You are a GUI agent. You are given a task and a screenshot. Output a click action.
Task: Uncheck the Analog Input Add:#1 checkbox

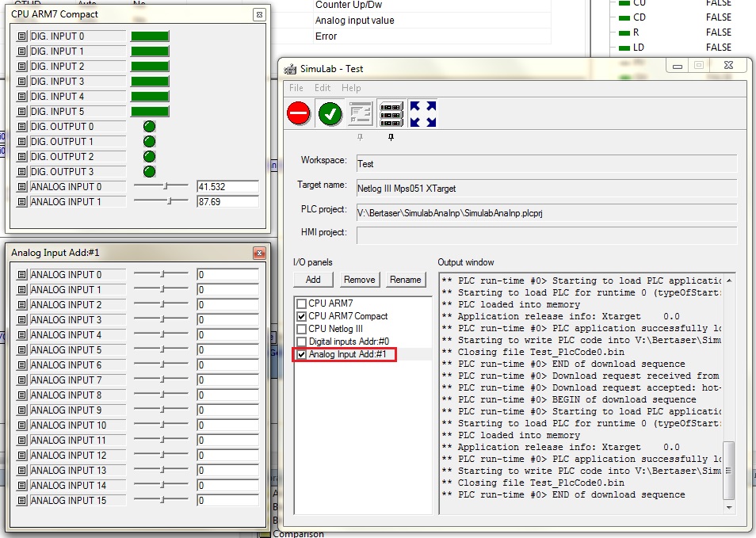(x=301, y=354)
